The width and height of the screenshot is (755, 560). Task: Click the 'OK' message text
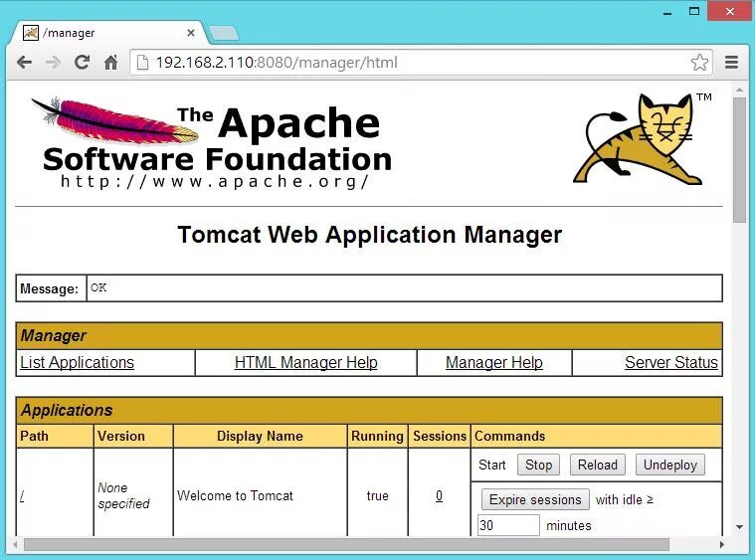tap(98, 287)
